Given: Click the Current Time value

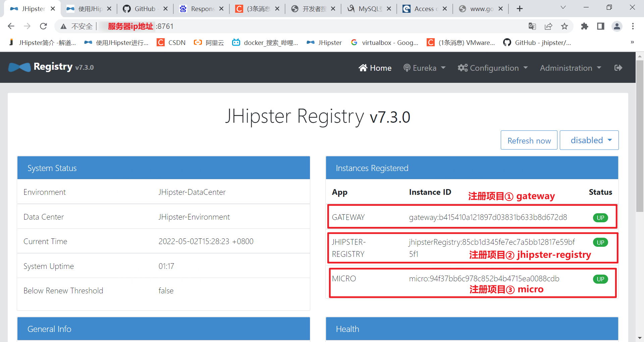Looking at the screenshot, I should (x=206, y=241).
